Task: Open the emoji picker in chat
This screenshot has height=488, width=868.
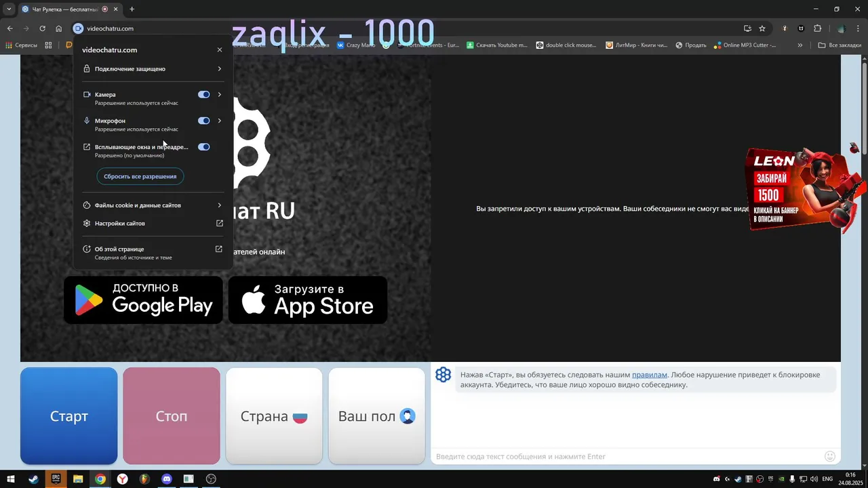Action: (x=829, y=456)
